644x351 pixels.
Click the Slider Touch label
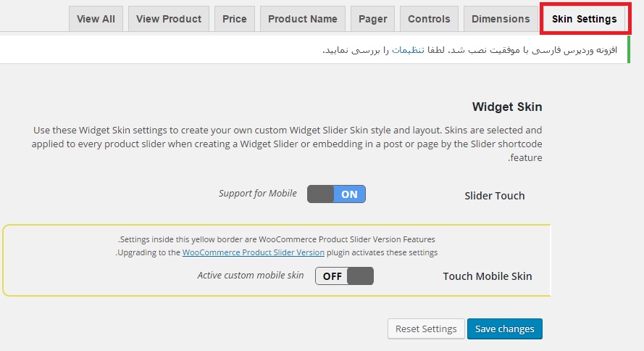[x=495, y=196]
